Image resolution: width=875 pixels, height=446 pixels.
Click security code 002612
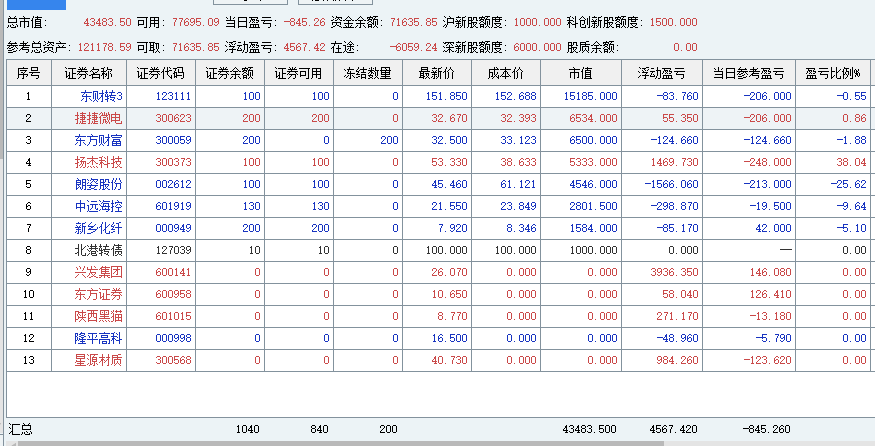click(173, 184)
